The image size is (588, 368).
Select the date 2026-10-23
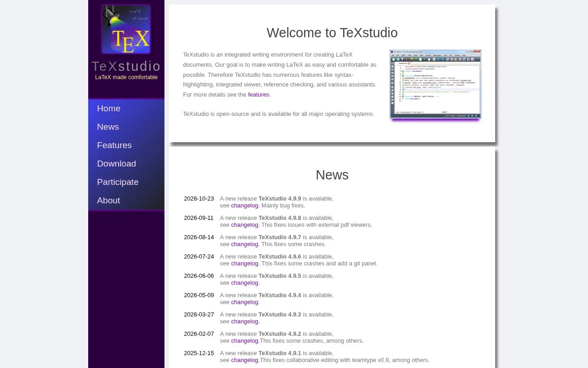[x=199, y=199]
